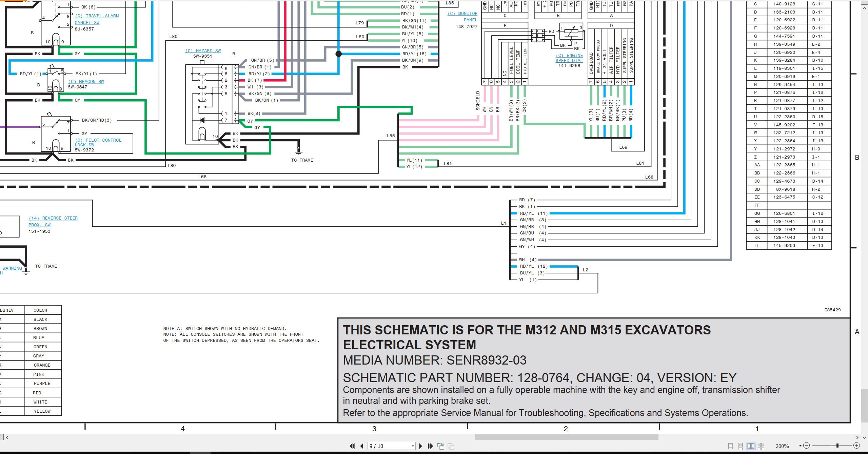
Task: Click the L2 connector label
Action: tap(586, 270)
